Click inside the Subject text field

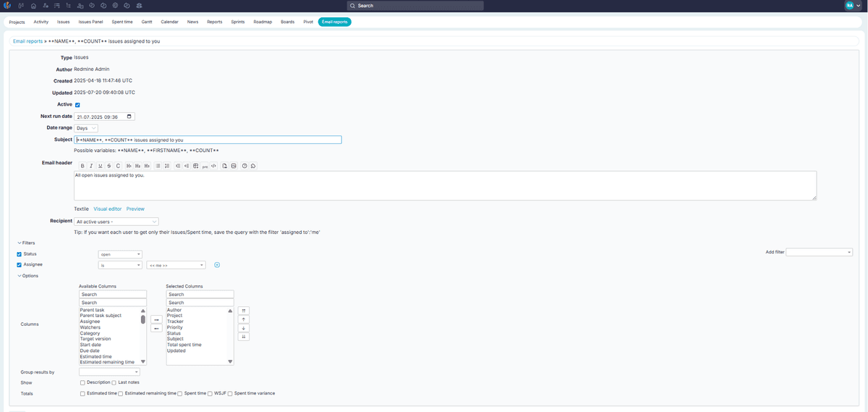click(208, 140)
